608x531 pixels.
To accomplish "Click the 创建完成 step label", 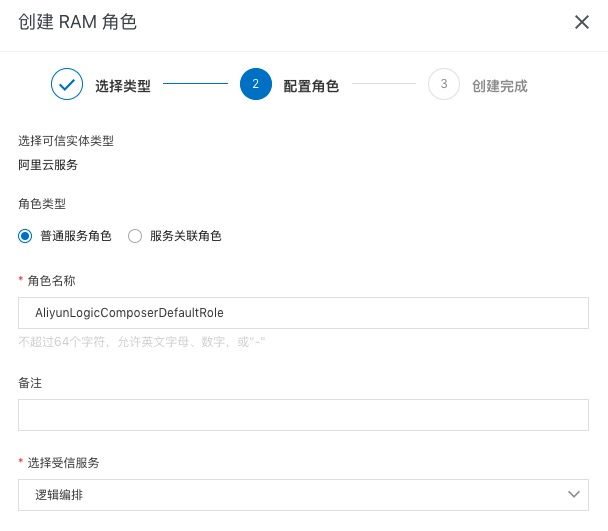I will point(500,86).
